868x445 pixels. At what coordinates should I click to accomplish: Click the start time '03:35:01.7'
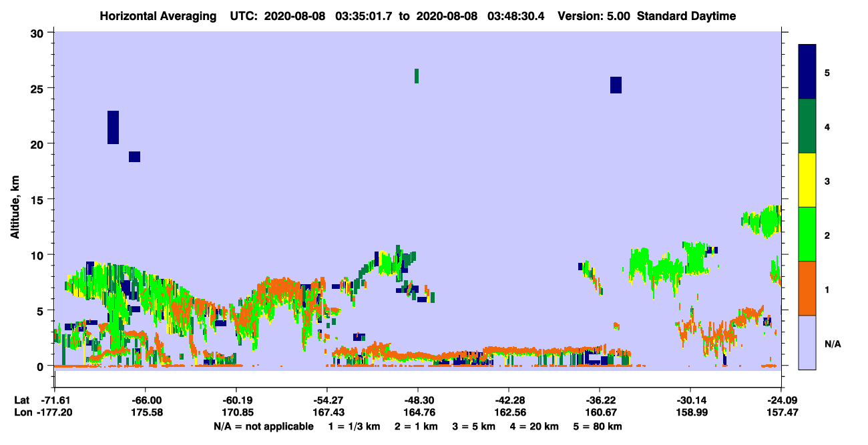363,16
